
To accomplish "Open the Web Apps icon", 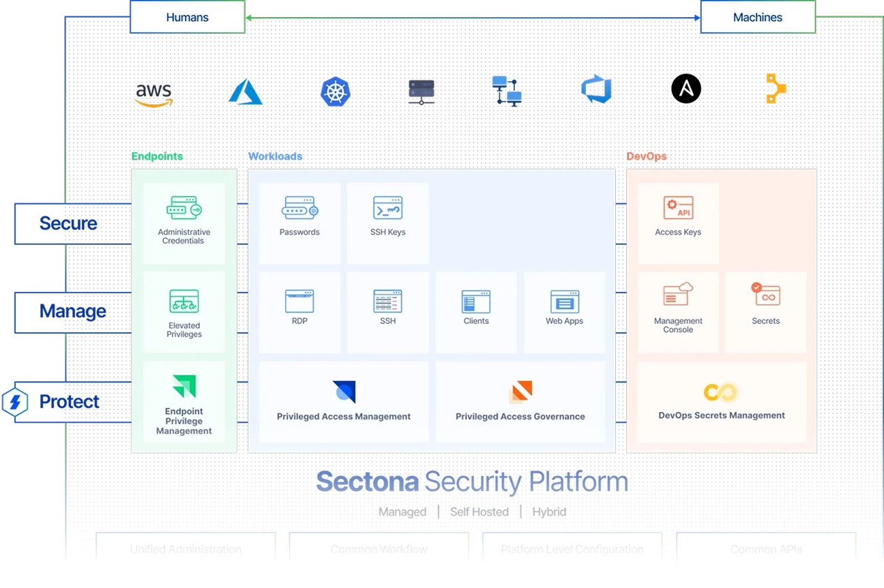I will coord(565,302).
